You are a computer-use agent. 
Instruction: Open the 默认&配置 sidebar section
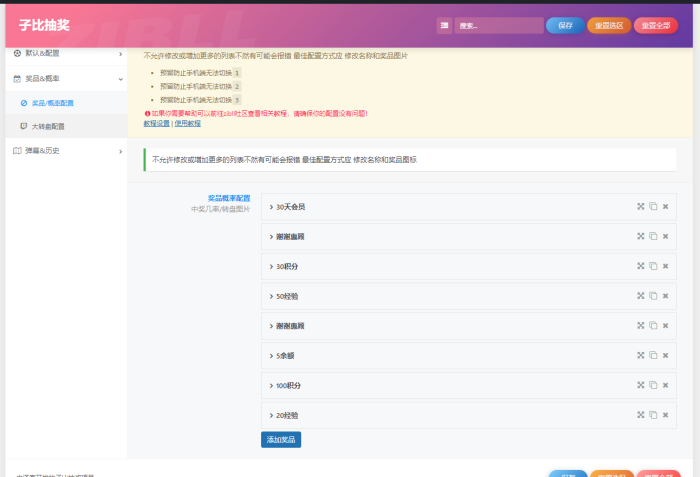click(x=67, y=54)
